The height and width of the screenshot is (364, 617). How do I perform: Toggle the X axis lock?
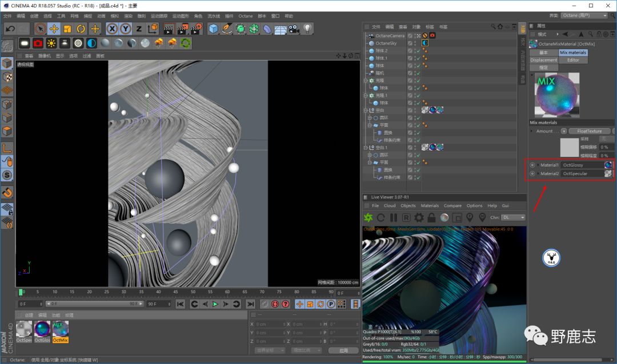point(112,29)
